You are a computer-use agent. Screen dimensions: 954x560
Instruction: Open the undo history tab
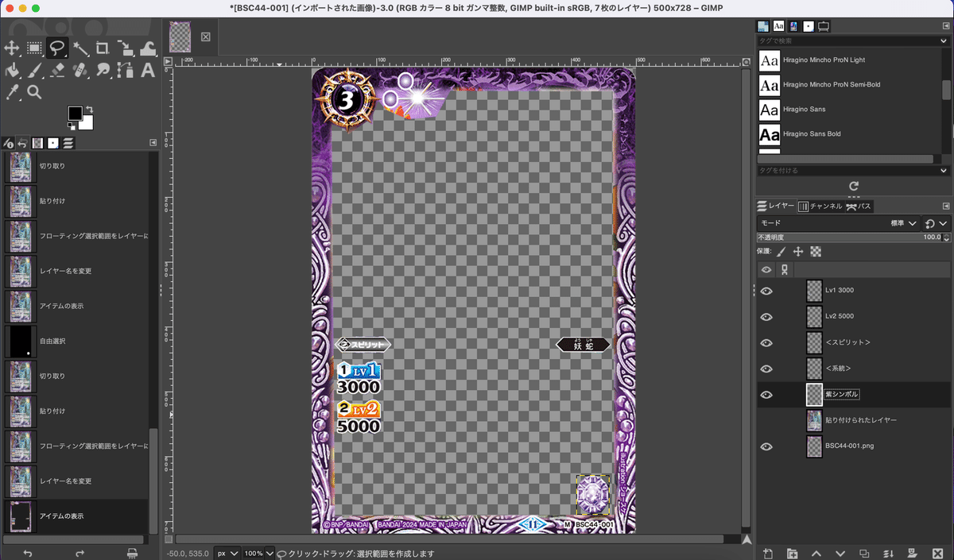click(x=22, y=143)
